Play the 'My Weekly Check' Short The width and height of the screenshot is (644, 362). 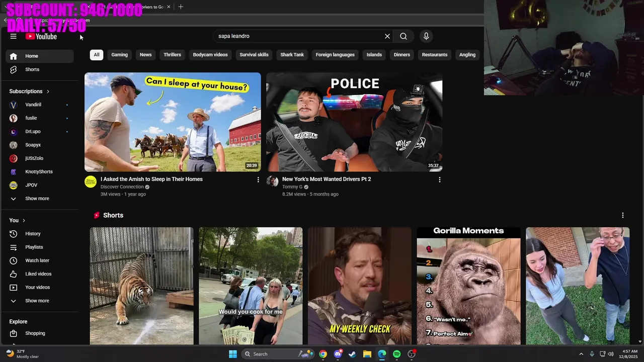pyautogui.click(x=360, y=286)
